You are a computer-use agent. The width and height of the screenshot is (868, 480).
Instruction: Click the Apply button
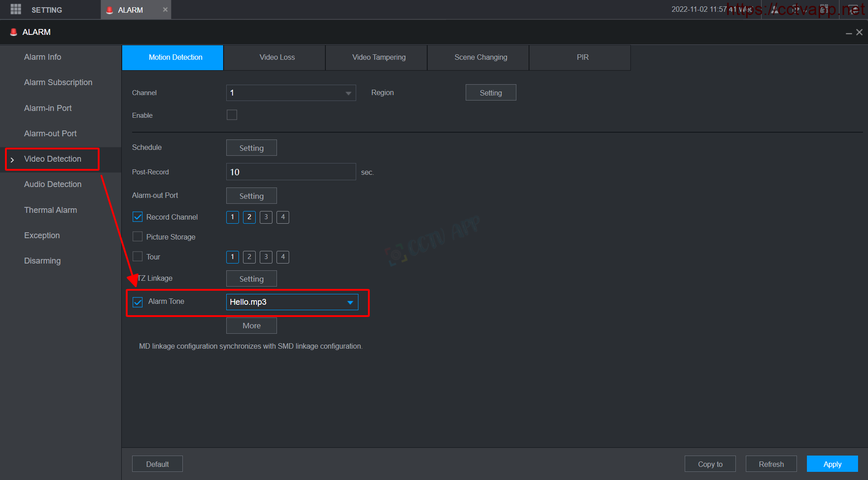pyautogui.click(x=832, y=464)
